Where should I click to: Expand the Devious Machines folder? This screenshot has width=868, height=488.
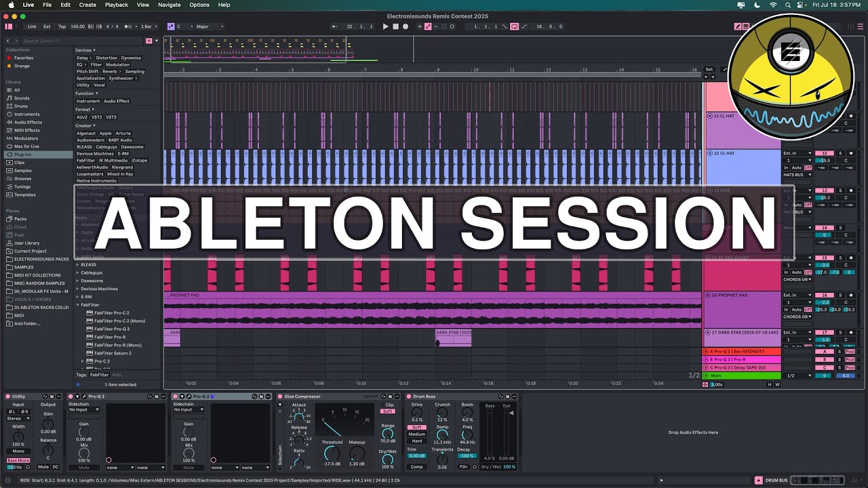click(78, 289)
